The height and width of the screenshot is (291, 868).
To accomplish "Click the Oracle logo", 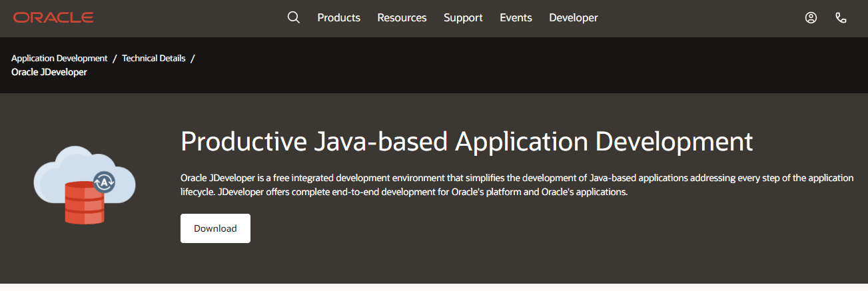I will click(53, 18).
